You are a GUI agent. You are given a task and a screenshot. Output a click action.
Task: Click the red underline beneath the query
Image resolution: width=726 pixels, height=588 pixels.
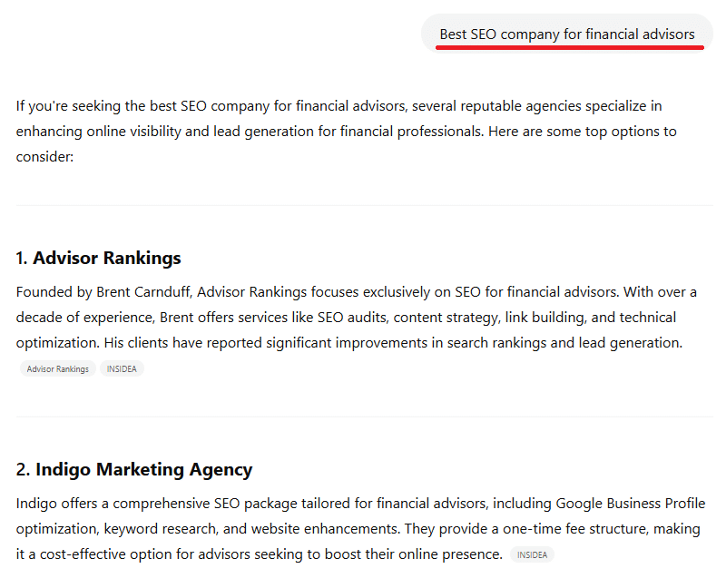[570, 47]
